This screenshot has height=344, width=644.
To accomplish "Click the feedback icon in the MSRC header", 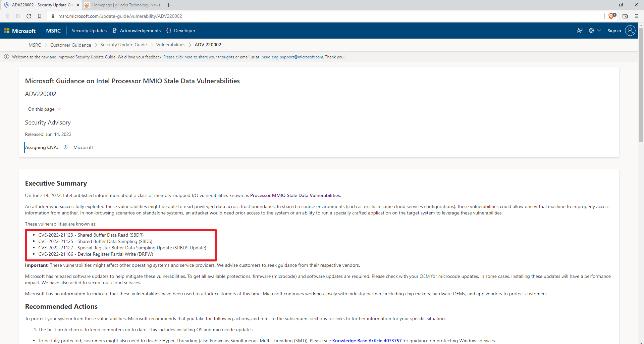I will coord(579,31).
